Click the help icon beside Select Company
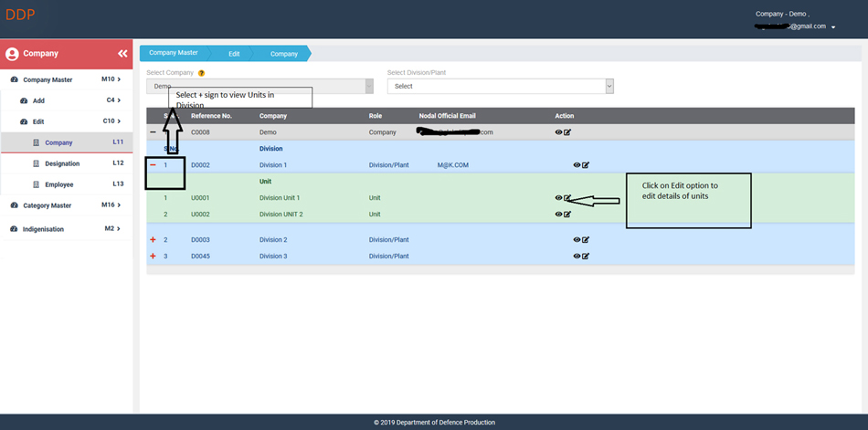The image size is (868, 430). tap(201, 73)
